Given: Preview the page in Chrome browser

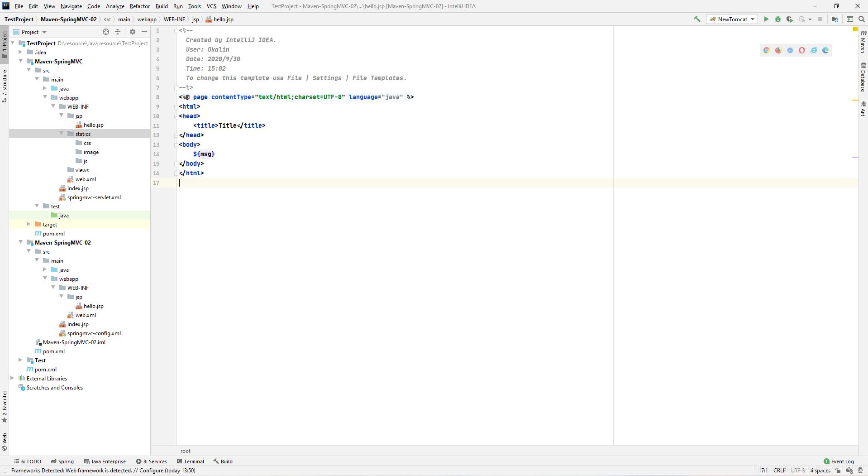Looking at the screenshot, I should click(766, 50).
